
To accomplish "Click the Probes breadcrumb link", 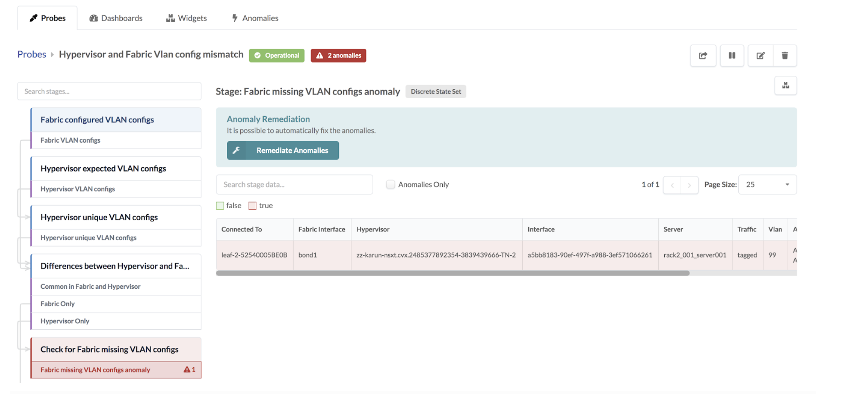I will 31,54.
